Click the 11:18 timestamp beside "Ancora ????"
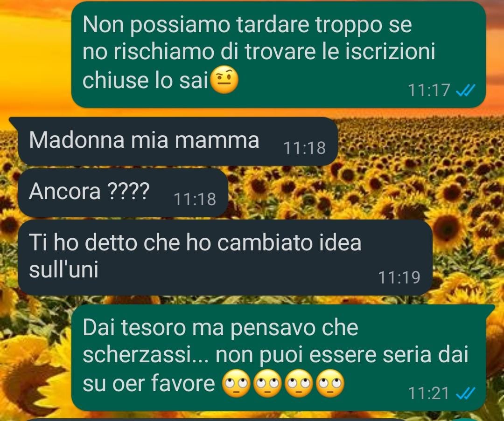504x421 pixels. (195, 199)
